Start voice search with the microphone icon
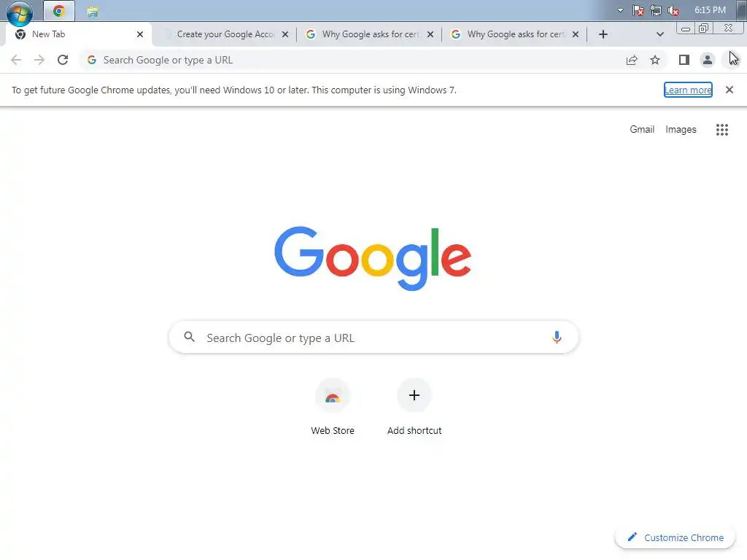The height and width of the screenshot is (560, 747). click(x=557, y=337)
